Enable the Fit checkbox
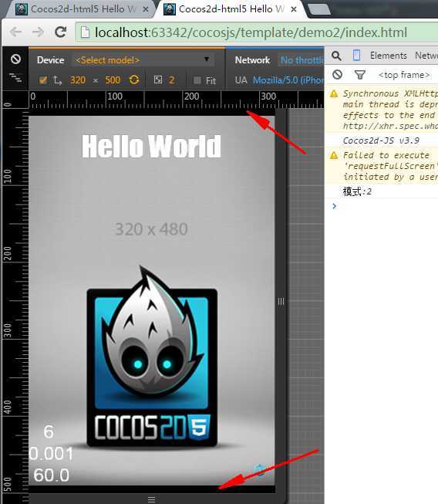The width and height of the screenshot is (438, 504). click(x=197, y=80)
